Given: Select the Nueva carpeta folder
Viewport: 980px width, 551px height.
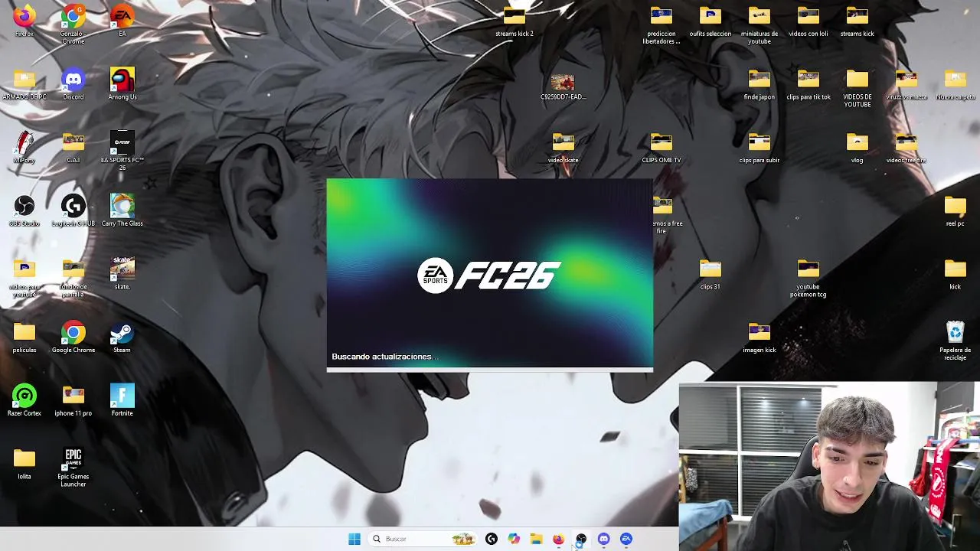Looking at the screenshot, I should click(x=955, y=84).
